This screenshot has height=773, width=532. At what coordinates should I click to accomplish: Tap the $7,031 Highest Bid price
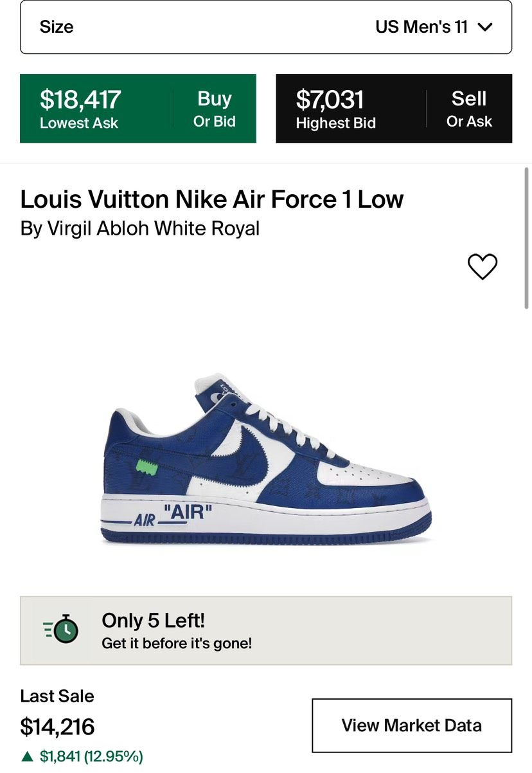tap(330, 100)
